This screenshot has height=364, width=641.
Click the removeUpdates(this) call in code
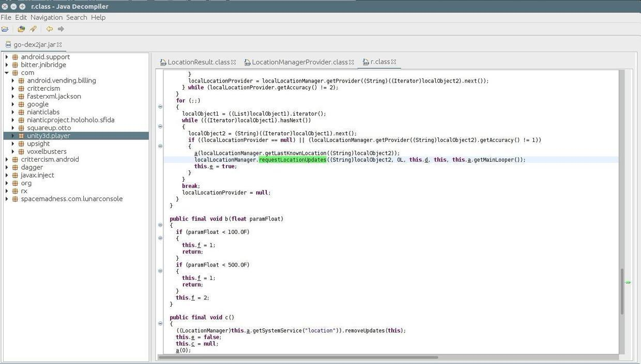point(375,330)
